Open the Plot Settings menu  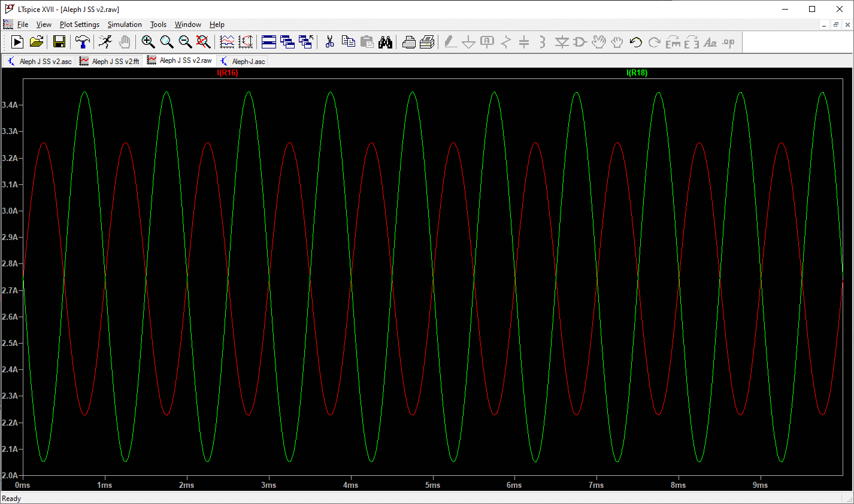[x=80, y=25]
